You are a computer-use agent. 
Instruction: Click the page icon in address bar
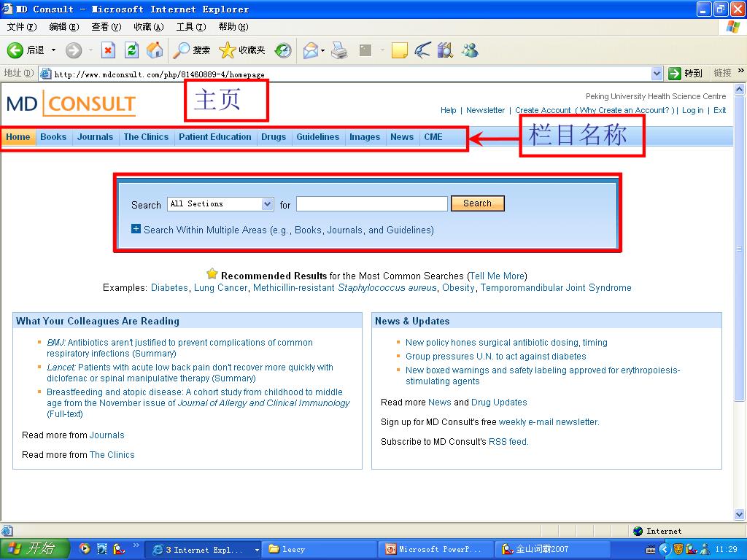[x=45, y=74]
